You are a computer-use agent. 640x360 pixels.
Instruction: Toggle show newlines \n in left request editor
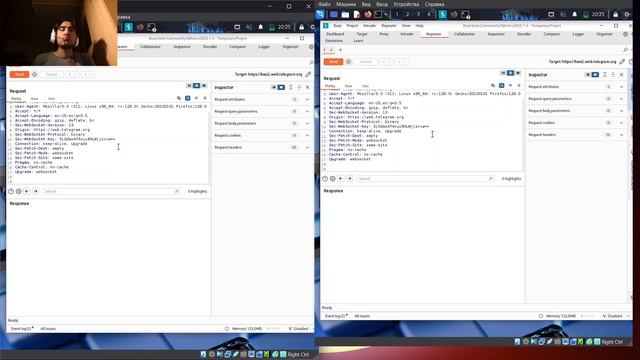tap(196, 98)
